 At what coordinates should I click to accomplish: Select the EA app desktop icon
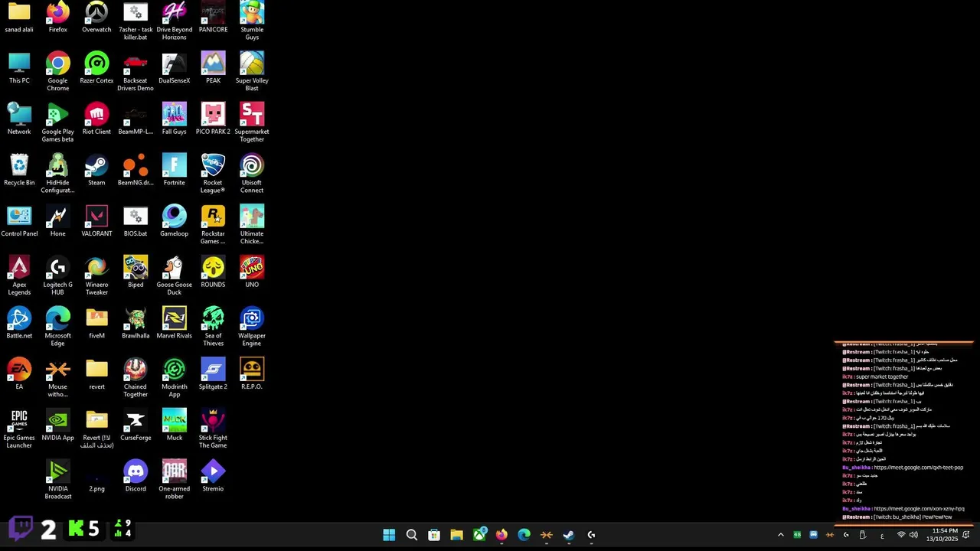coord(19,374)
